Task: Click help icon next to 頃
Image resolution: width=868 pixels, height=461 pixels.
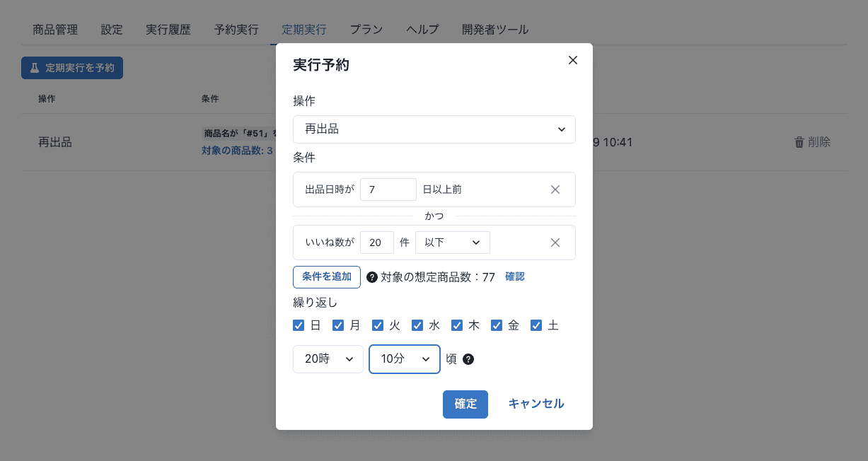Action: click(468, 359)
